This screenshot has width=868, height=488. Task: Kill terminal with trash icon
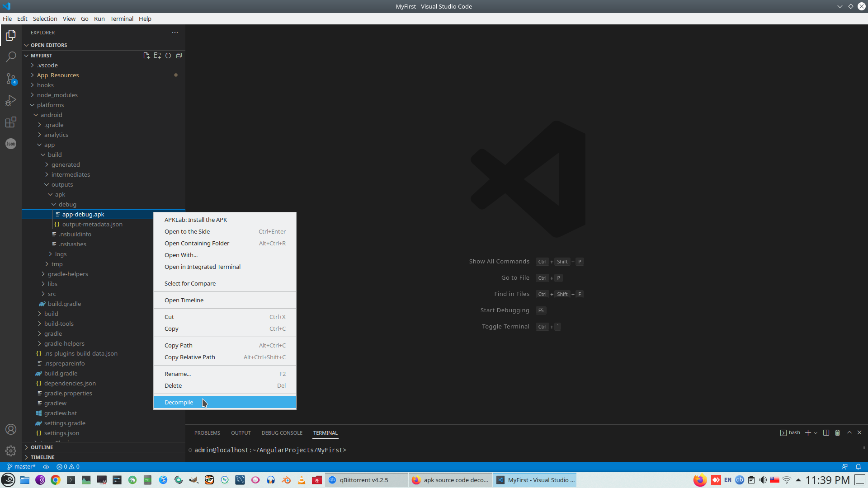(x=837, y=432)
